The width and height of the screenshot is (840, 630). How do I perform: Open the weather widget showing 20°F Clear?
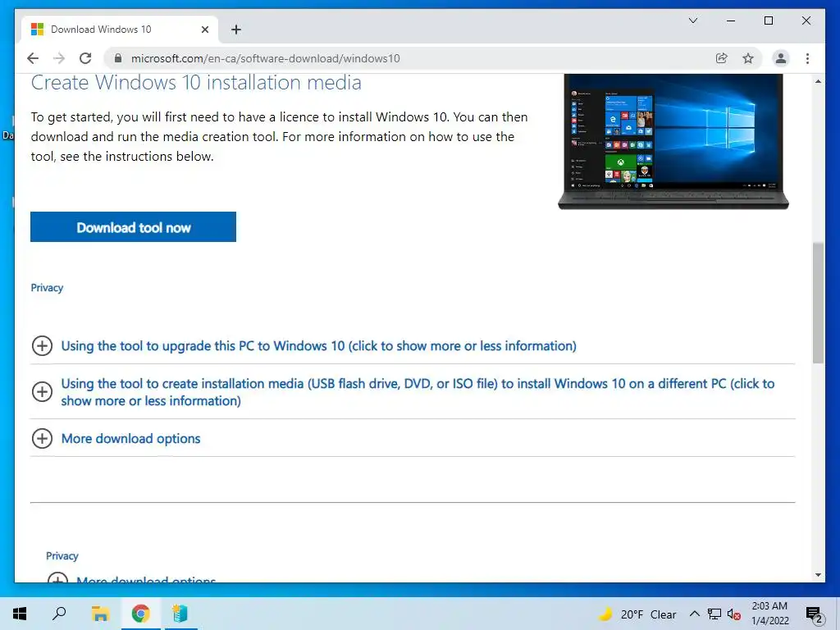(x=637, y=614)
